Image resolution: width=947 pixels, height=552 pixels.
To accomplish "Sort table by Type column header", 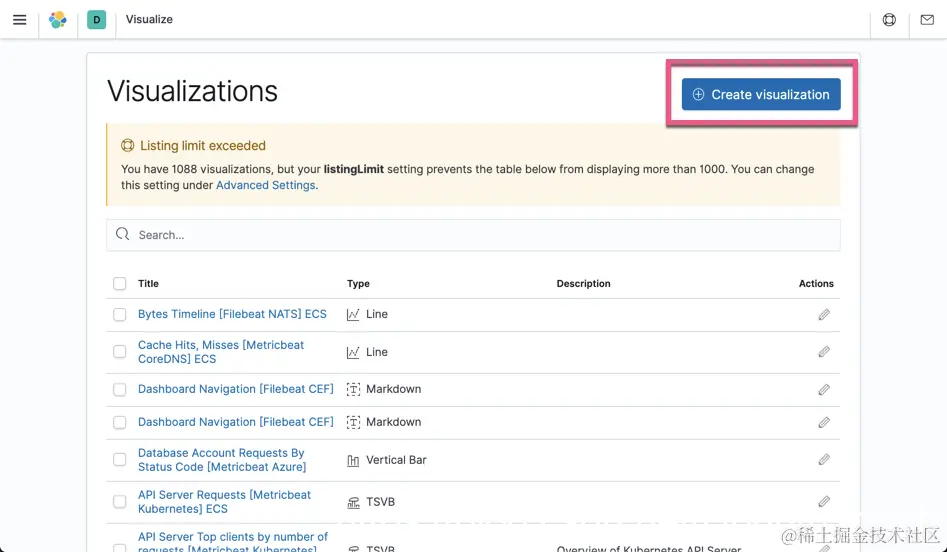I will 358,283.
